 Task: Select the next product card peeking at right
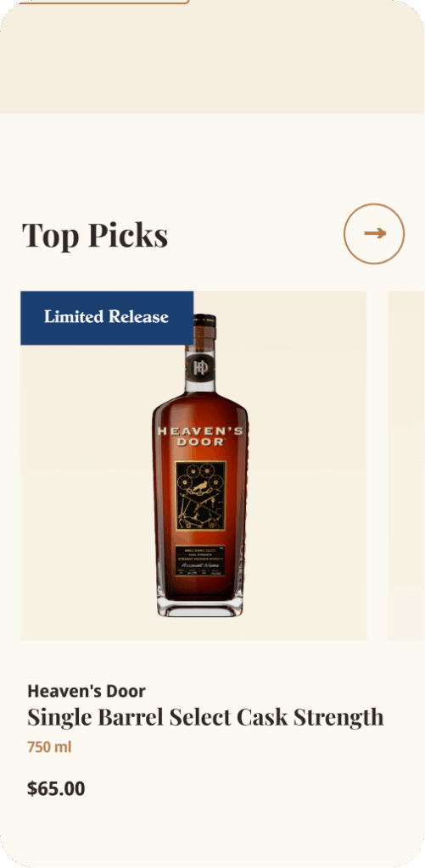pos(406,465)
